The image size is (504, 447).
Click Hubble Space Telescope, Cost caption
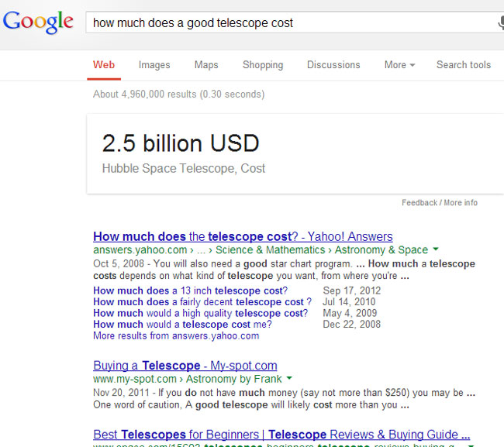pyautogui.click(x=184, y=169)
